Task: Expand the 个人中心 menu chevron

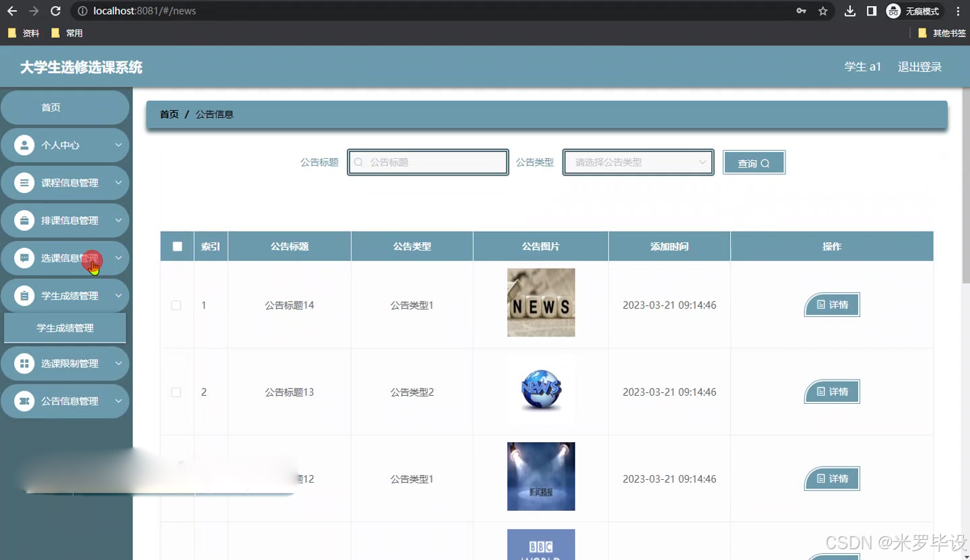Action: [x=118, y=145]
